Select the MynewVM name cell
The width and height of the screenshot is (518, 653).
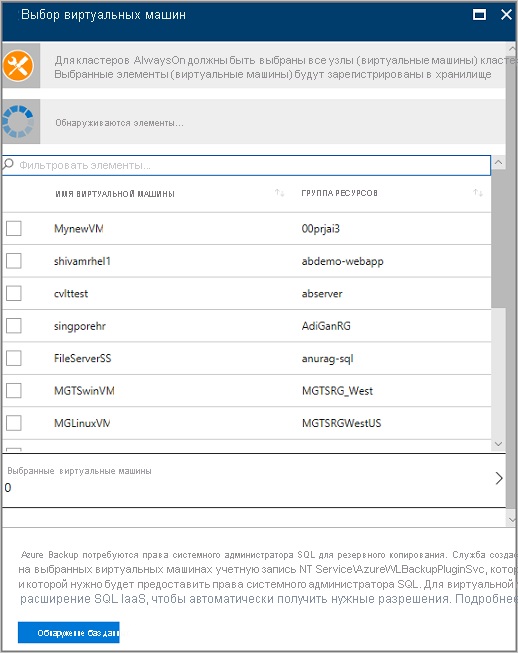coord(79,229)
